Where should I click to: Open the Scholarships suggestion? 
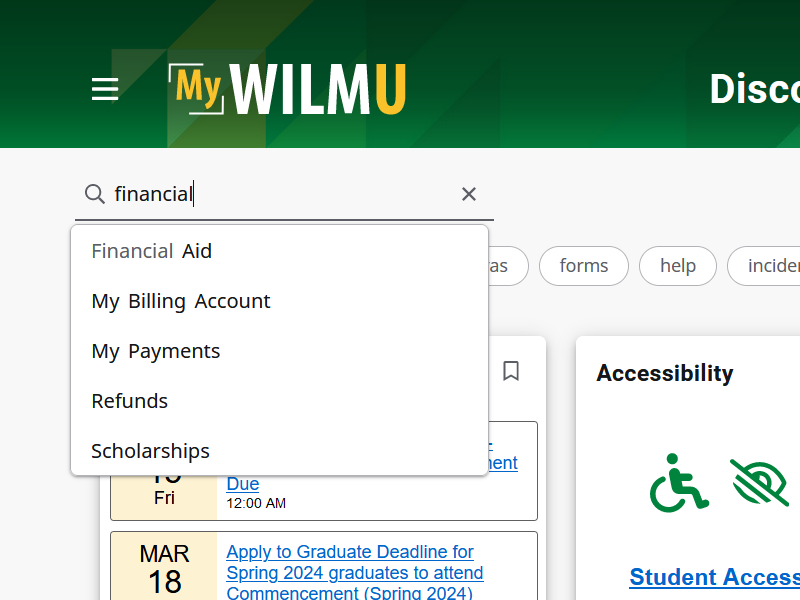(x=280, y=451)
